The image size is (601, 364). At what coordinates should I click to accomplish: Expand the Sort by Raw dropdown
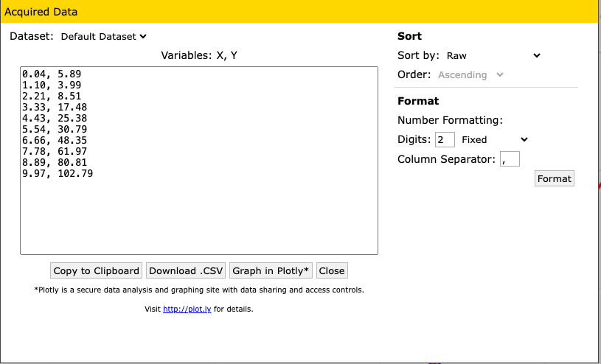tap(493, 55)
